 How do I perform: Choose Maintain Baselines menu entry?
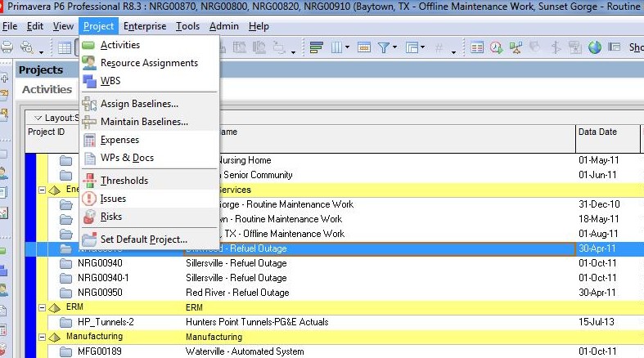[x=144, y=122]
